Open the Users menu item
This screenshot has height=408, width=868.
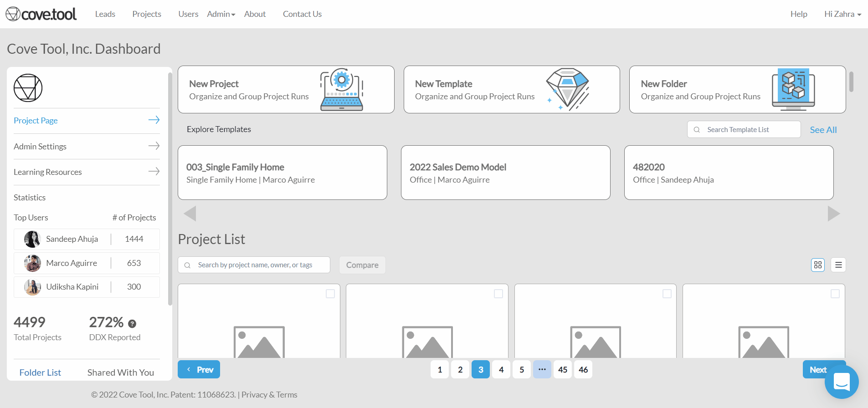coord(188,14)
